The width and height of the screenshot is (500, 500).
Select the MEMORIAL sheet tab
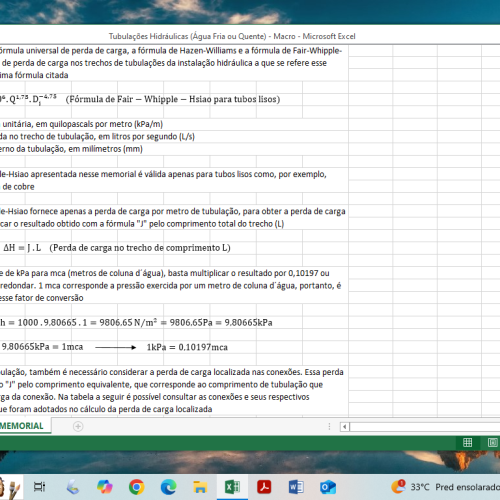tap(22, 426)
